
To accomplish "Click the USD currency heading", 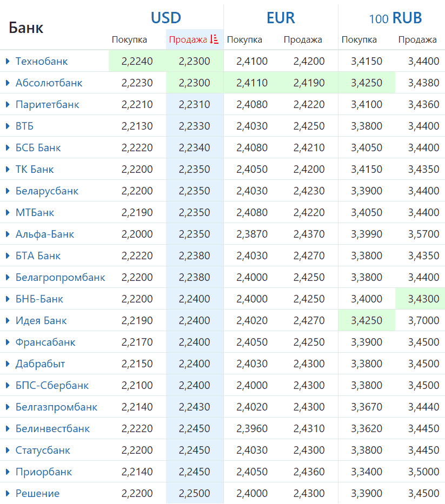I will [x=165, y=18].
